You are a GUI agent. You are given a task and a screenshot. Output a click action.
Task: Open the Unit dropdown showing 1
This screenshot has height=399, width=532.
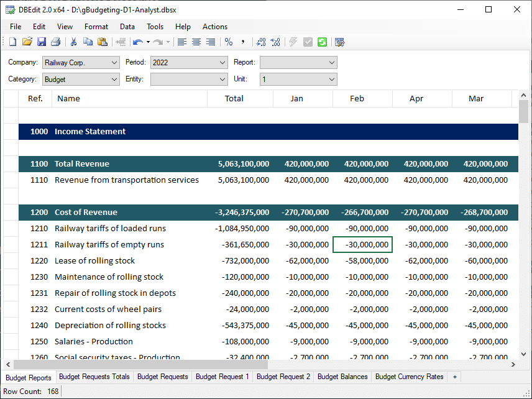point(298,80)
